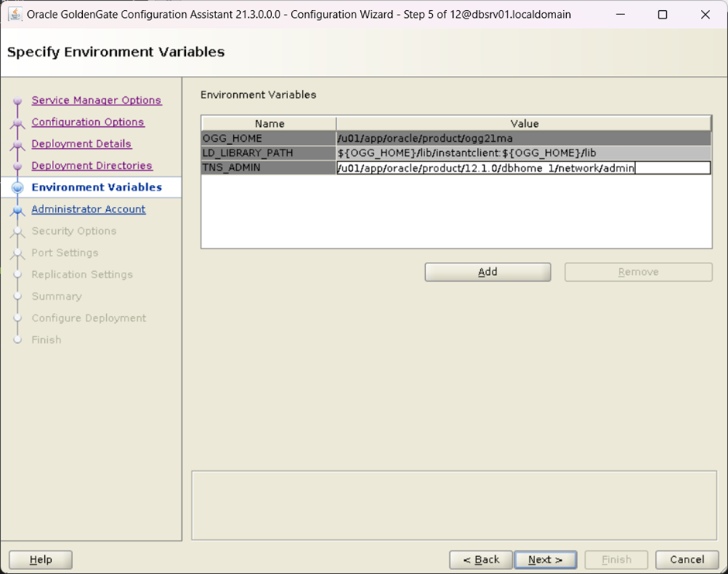Click the Service Manager Options step bullet icon

pyautogui.click(x=18, y=100)
